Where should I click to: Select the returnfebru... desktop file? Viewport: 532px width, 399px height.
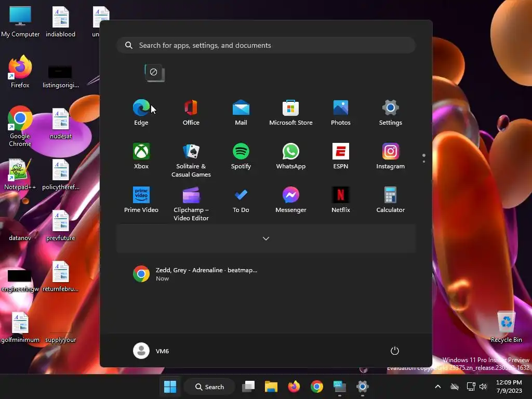pos(60,276)
